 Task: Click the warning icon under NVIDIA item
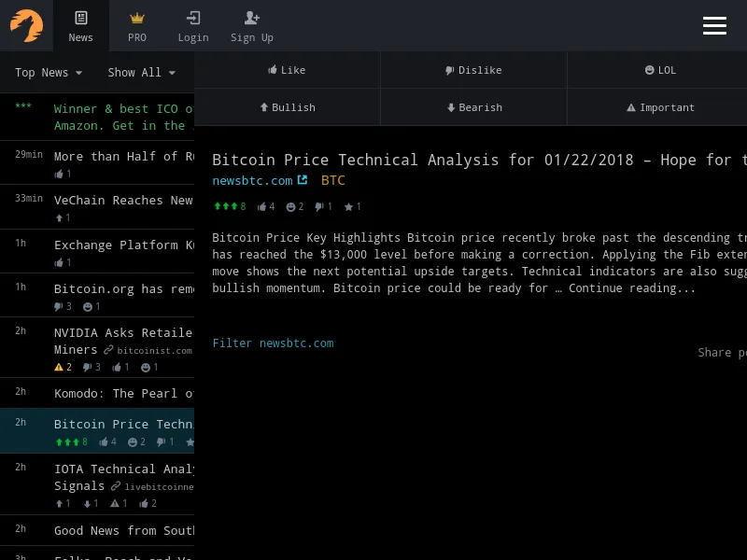tap(59, 367)
